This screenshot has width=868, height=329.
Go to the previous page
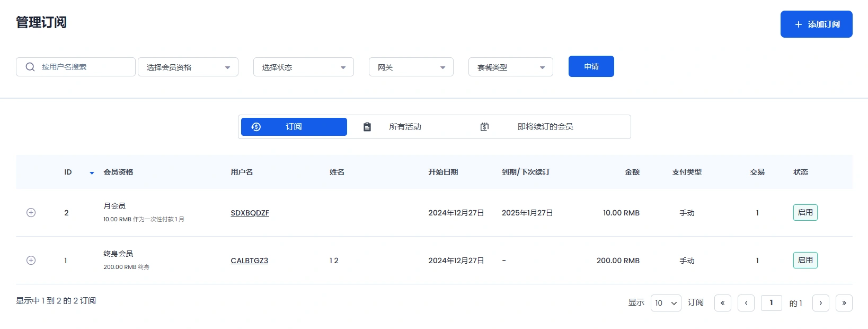(x=746, y=303)
